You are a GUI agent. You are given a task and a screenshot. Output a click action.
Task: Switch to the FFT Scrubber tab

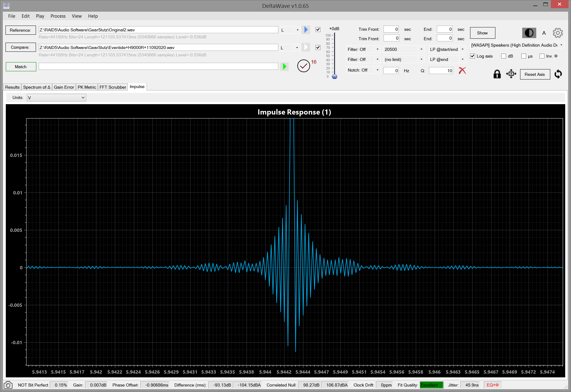pyautogui.click(x=113, y=87)
